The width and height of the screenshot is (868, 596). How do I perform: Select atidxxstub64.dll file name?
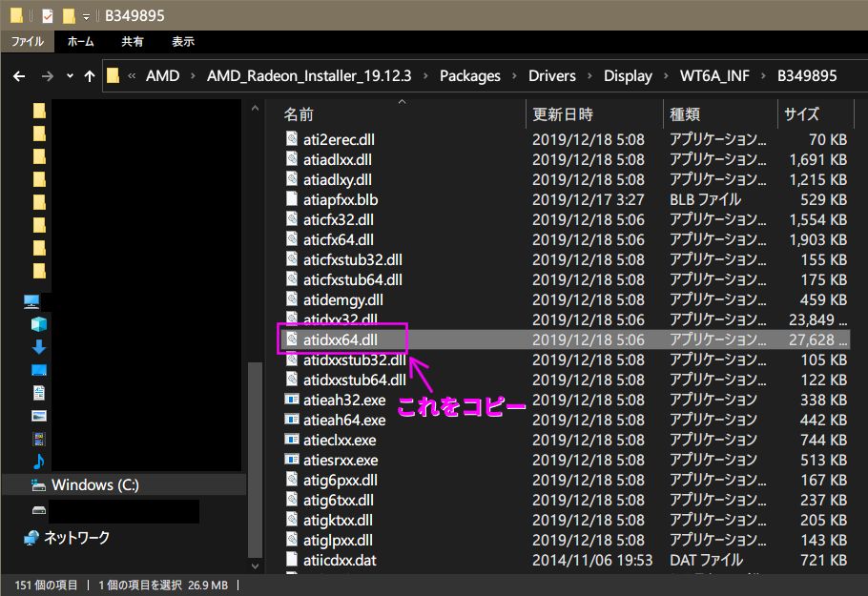[x=354, y=380]
